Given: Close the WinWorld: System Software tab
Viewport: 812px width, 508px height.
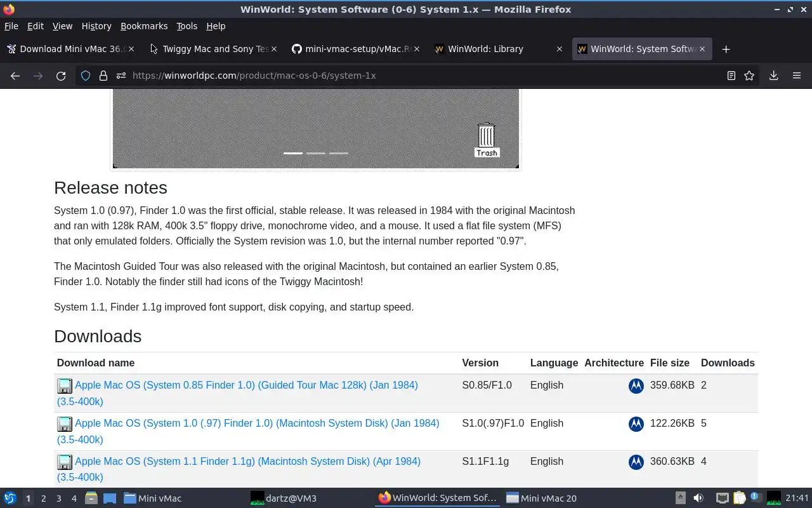Looking at the screenshot, I should click(x=702, y=49).
